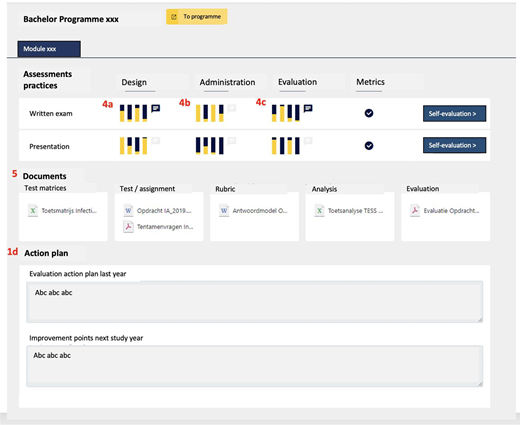520x425 pixels.
Task: Click the Excel icon for Toetsmatrijs file
Action: (33, 211)
